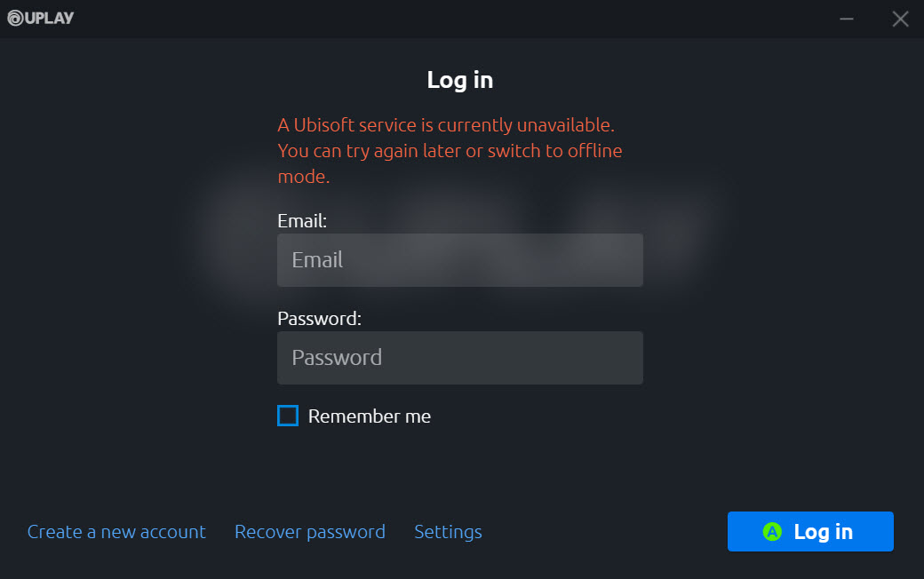The image size is (924, 579).
Task: Focus the Email input field
Action: (459, 260)
